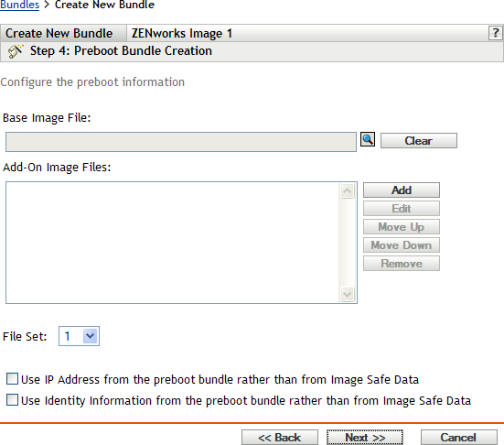Screen dimensions: 504x445
Task: Click the Remove button
Action: pyautogui.click(x=402, y=264)
